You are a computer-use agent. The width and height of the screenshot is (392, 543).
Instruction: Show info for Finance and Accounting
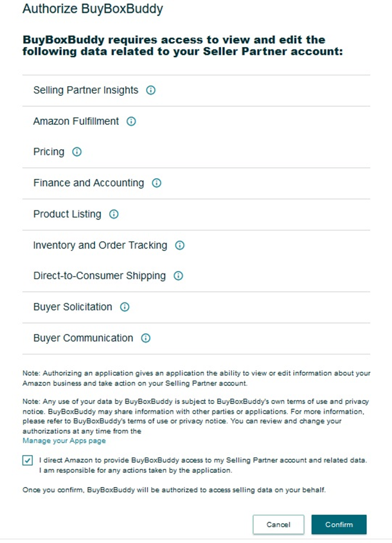(x=157, y=183)
